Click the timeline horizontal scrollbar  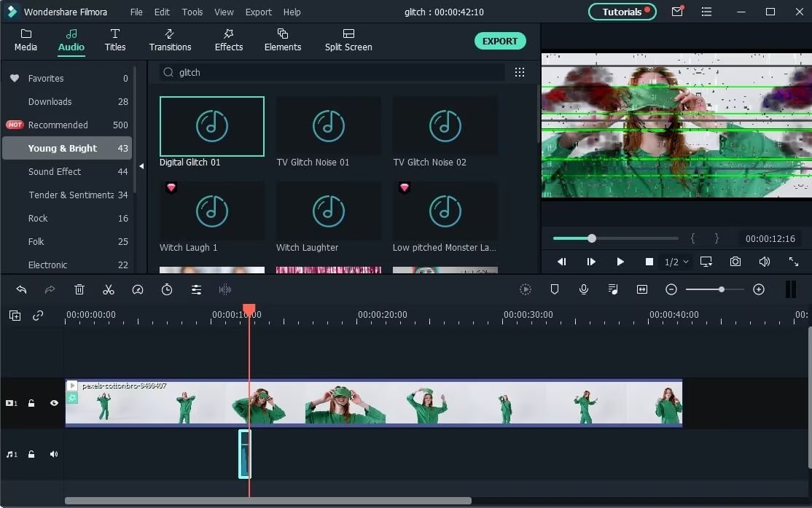click(x=268, y=501)
